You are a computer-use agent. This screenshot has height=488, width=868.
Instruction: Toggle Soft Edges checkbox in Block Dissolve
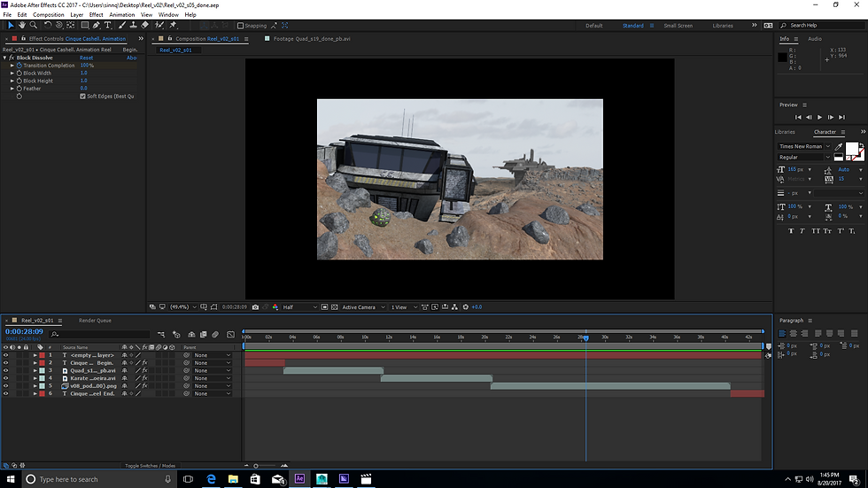point(82,97)
